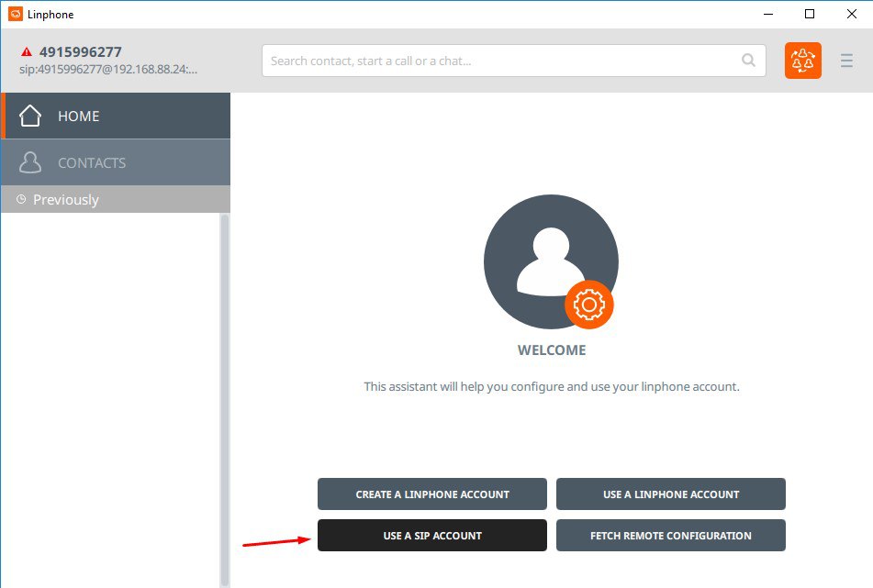This screenshot has height=588, width=873.
Task: Click the account name 4915996277
Action: (x=80, y=51)
